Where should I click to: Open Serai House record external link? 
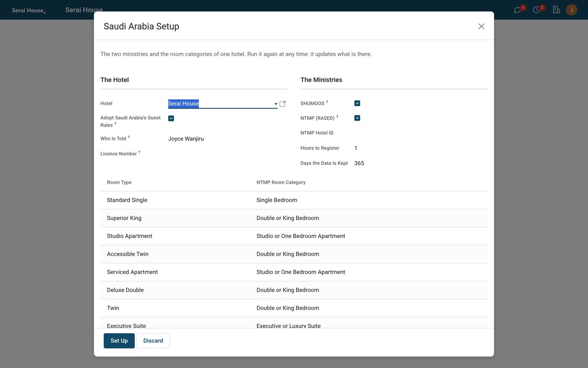(x=283, y=104)
